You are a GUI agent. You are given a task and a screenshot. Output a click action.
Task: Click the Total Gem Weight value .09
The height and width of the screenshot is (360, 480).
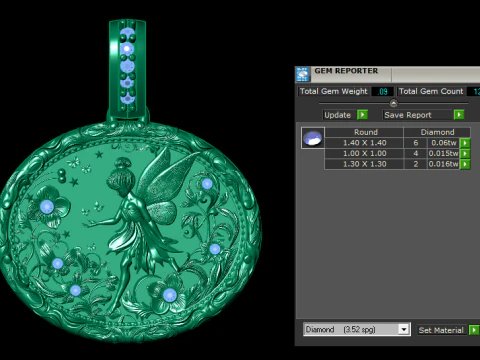(383, 91)
